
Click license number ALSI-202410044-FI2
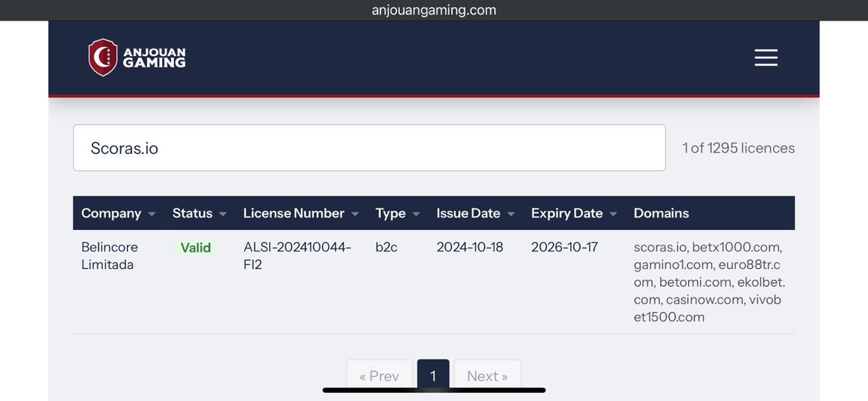pyautogui.click(x=297, y=256)
